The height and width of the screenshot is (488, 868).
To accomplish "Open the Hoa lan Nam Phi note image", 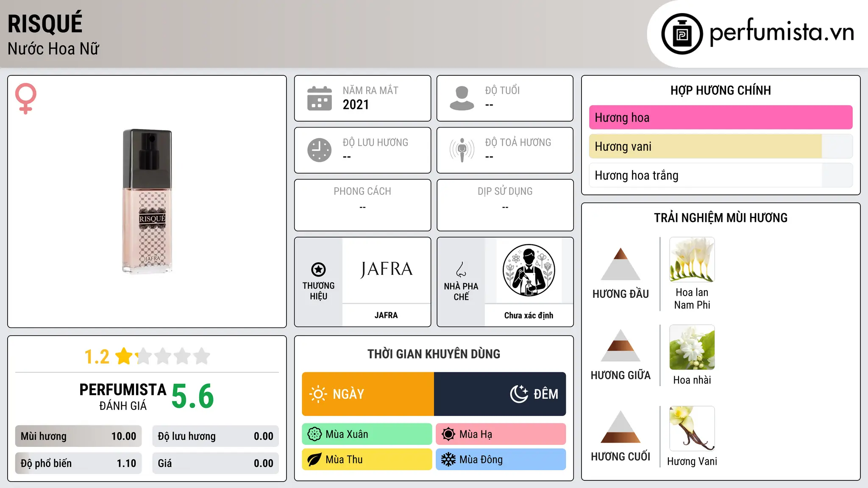I will pos(692,260).
